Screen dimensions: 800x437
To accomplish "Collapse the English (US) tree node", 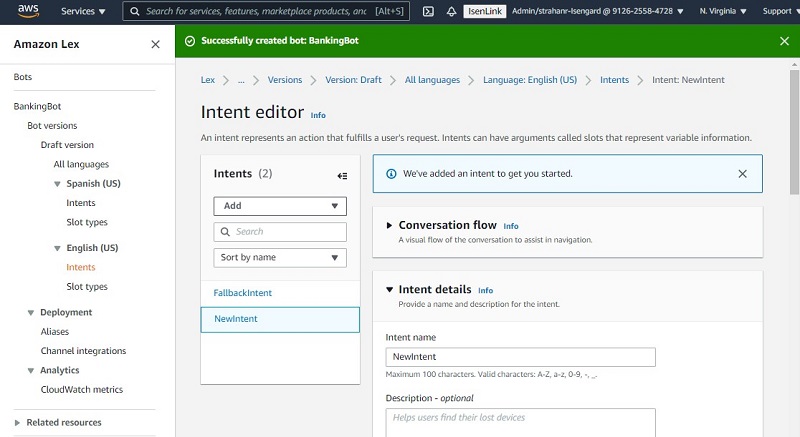I will [x=57, y=248].
